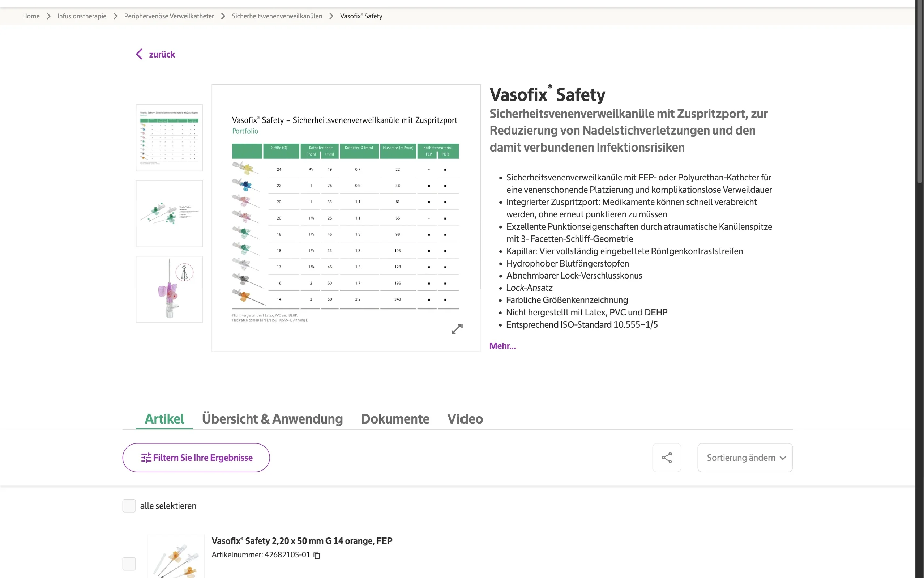Click the 'Mehr...' link

(x=502, y=346)
